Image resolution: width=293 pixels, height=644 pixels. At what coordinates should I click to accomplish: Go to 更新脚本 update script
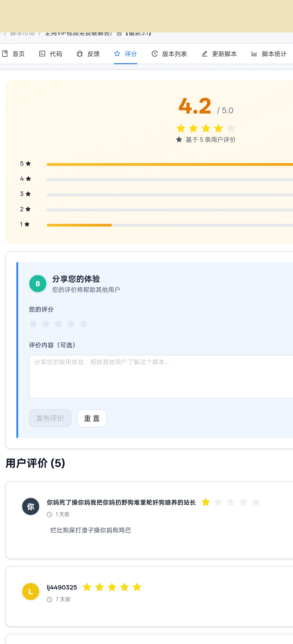point(219,54)
